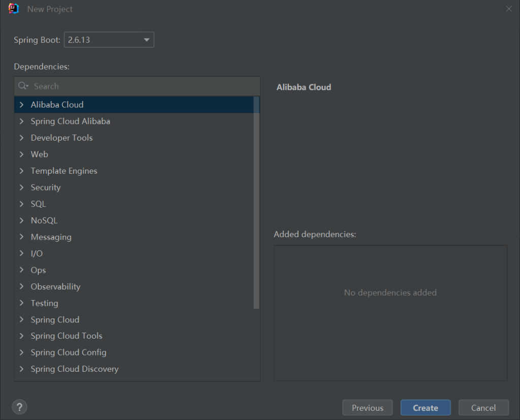Image resolution: width=520 pixels, height=420 pixels.
Task: Expand the Spring Cloud Discovery chevron
Action: (x=21, y=369)
